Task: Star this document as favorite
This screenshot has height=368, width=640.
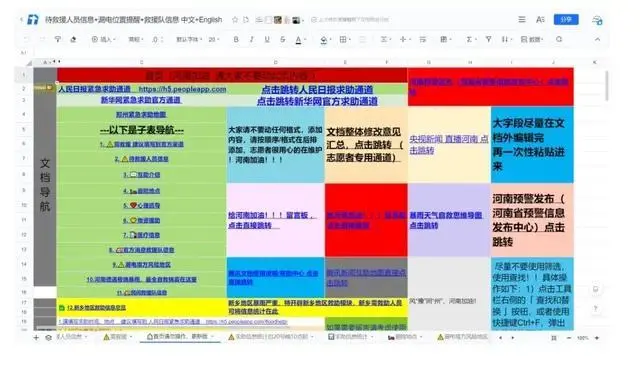Action: (235, 20)
